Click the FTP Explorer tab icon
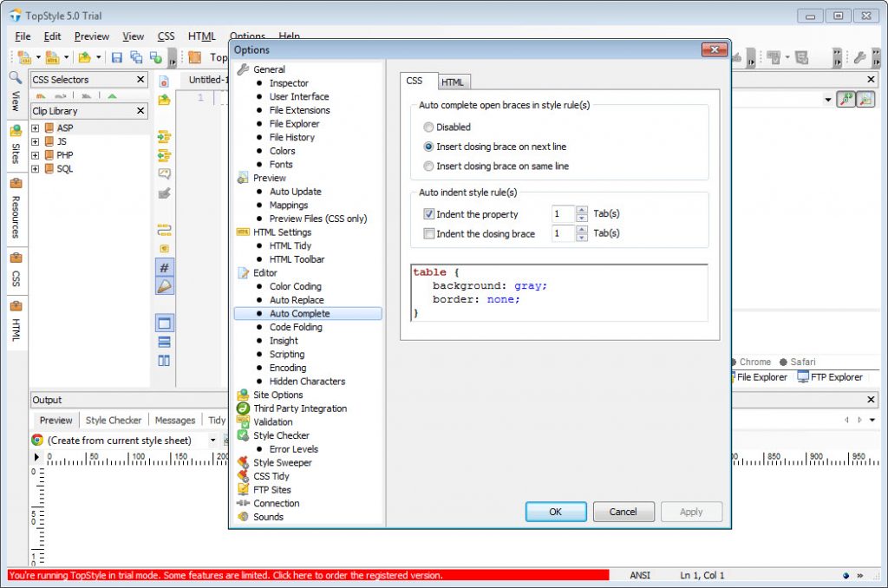Screen dimensions: 888x588 [803, 377]
